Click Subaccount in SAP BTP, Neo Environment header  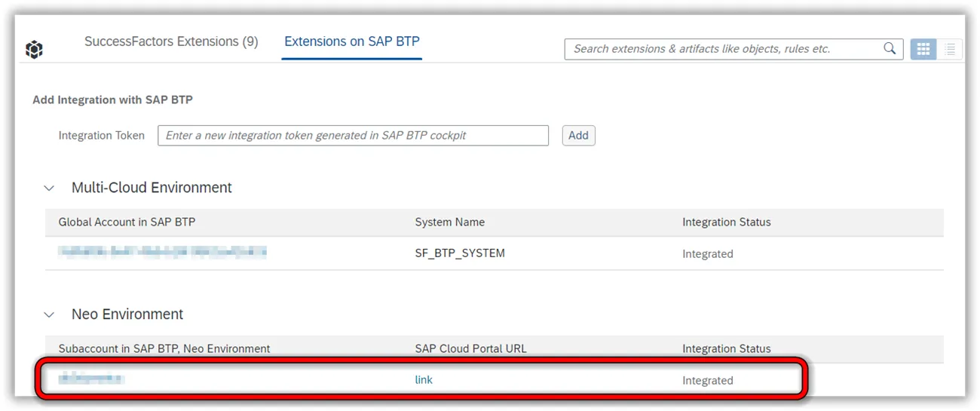point(164,348)
